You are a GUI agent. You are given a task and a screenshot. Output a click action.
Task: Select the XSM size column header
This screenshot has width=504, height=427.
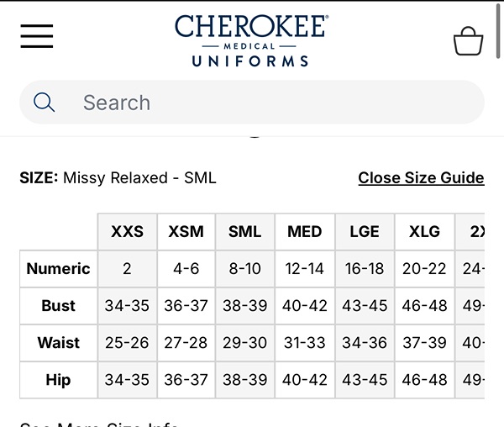pyautogui.click(x=186, y=232)
